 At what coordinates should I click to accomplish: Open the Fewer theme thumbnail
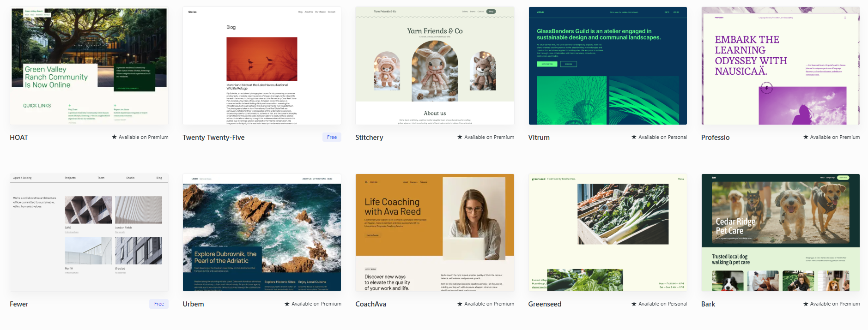[89, 233]
